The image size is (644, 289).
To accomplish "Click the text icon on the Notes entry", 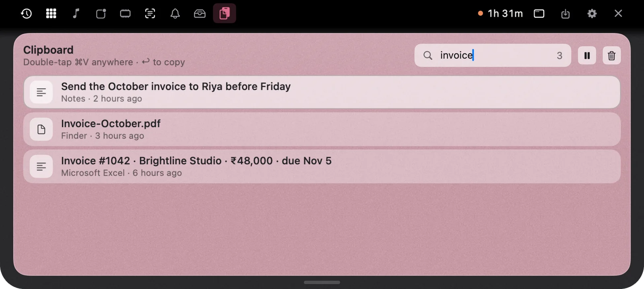I will (x=41, y=92).
